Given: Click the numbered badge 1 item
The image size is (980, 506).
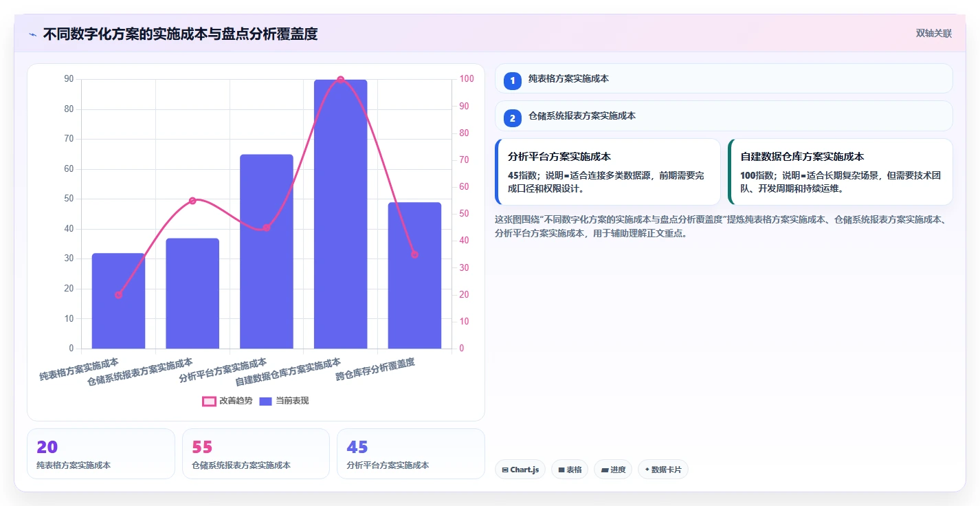Looking at the screenshot, I should [x=513, y=80].
